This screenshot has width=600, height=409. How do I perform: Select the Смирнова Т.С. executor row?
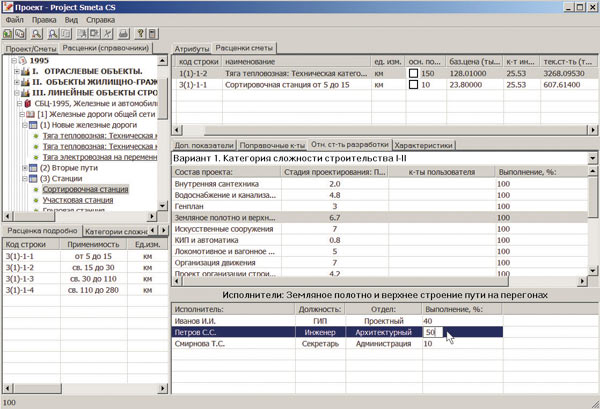tap(337, 344)
